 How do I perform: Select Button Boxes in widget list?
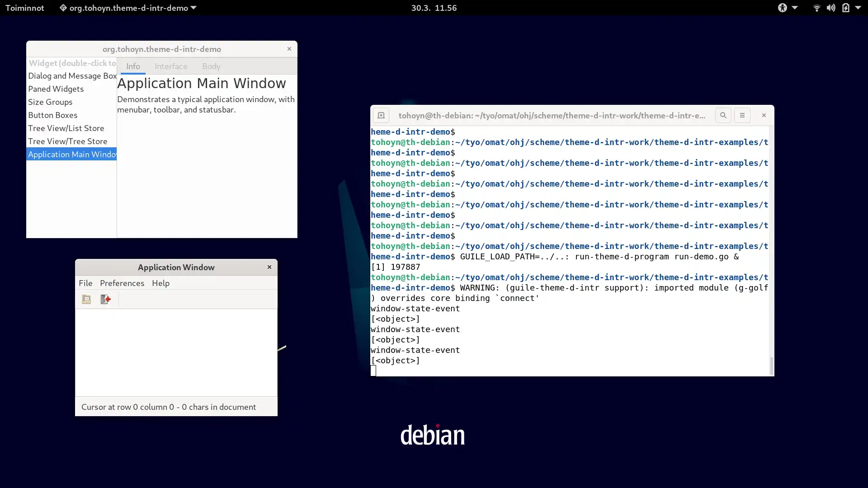[x=53, y=115]
